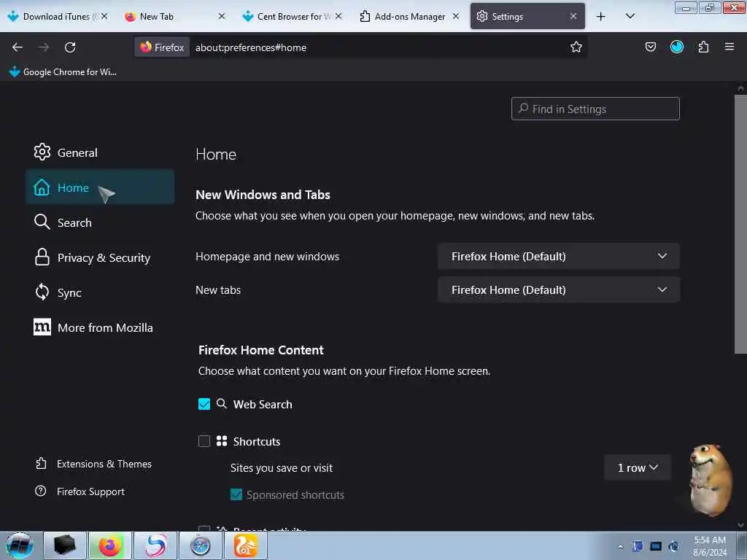This screenshot has width=747, height=560.
Task: Switch to the Cent Browser for Windows tab
Action: click(x=292, y=16)
